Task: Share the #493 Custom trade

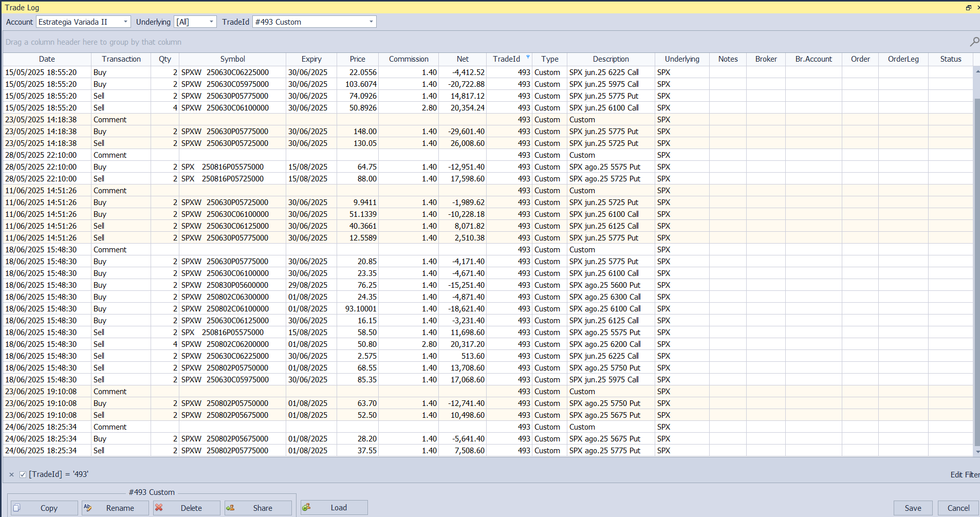Action: pyautogui.click(x=258, y=508)
